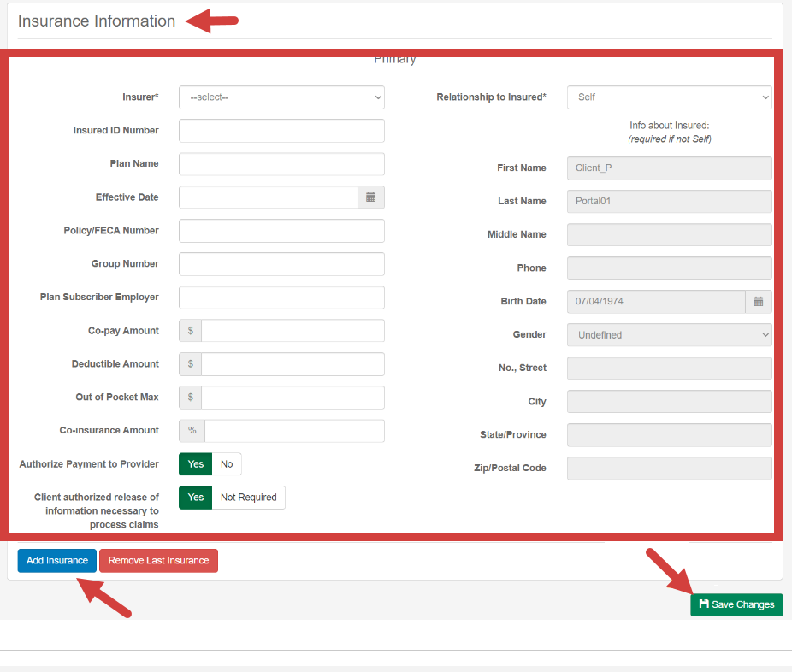Toggle claims release authorization to Not Required
Viewport: 792px width, 672px height.
click(250, 497)
